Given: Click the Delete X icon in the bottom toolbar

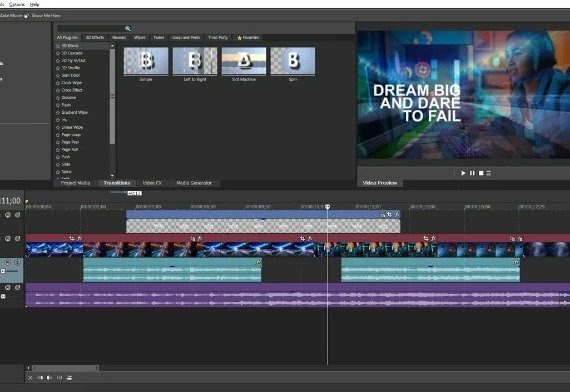Looking at the screenshot, I should click(30, 378).
